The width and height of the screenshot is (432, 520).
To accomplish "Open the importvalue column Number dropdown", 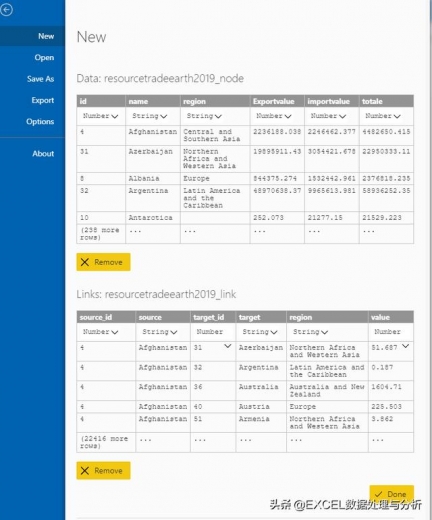I will click(x=328, y=116).
